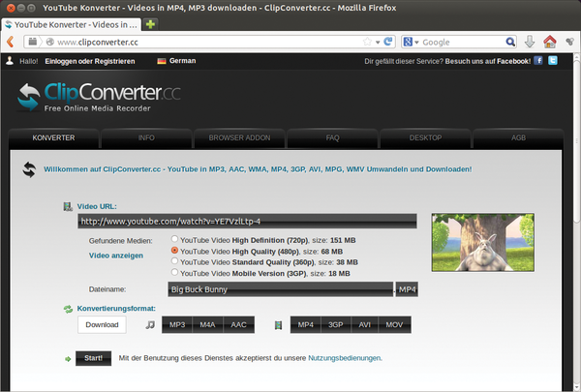Click the Big Buck Bunny video thumbnail

(483, 242)
